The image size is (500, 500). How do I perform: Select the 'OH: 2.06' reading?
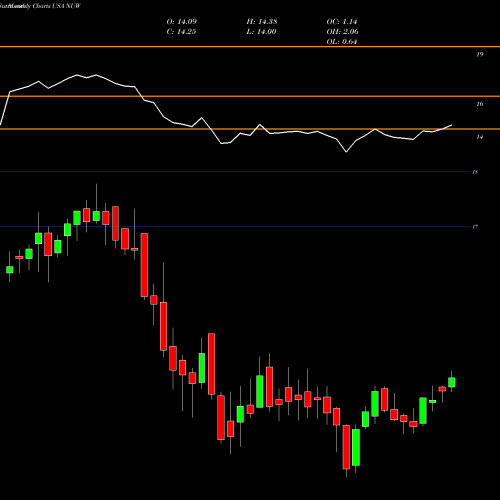pyautogui.click(x=342, y=32)
